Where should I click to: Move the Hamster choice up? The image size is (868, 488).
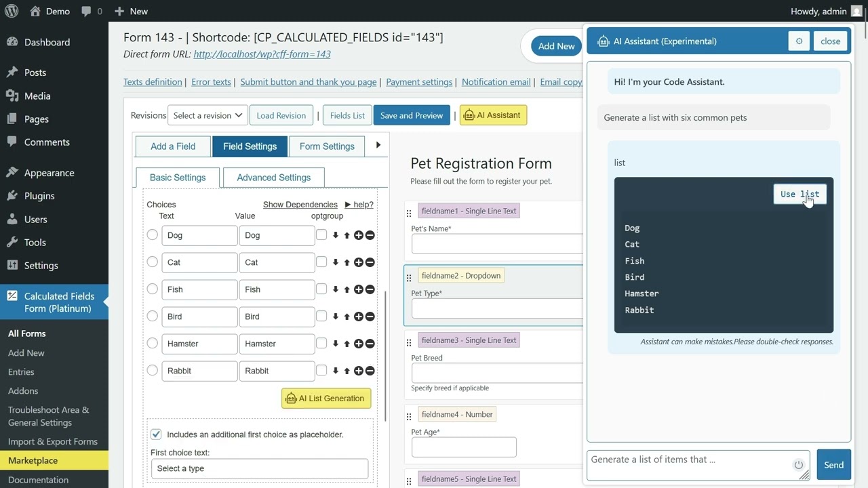click(x=347, y=344)
